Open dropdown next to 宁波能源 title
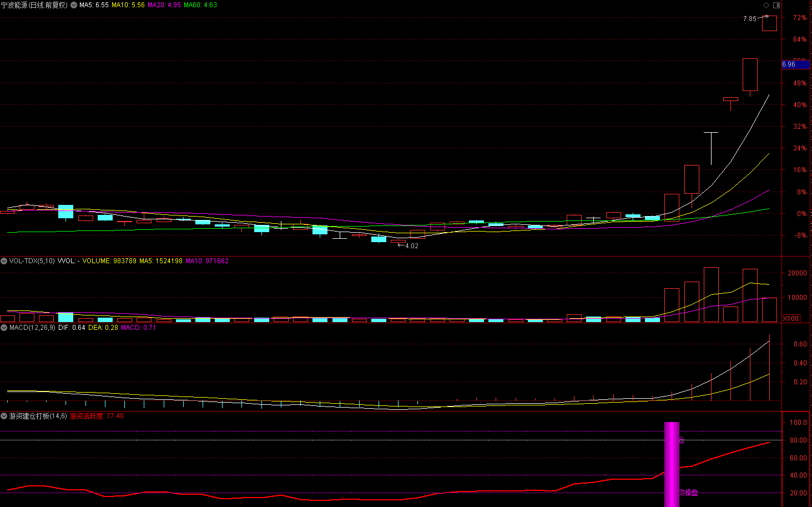The width and height of the screenshot is (812, 507). pyautogui.click(x=74, y=5)
